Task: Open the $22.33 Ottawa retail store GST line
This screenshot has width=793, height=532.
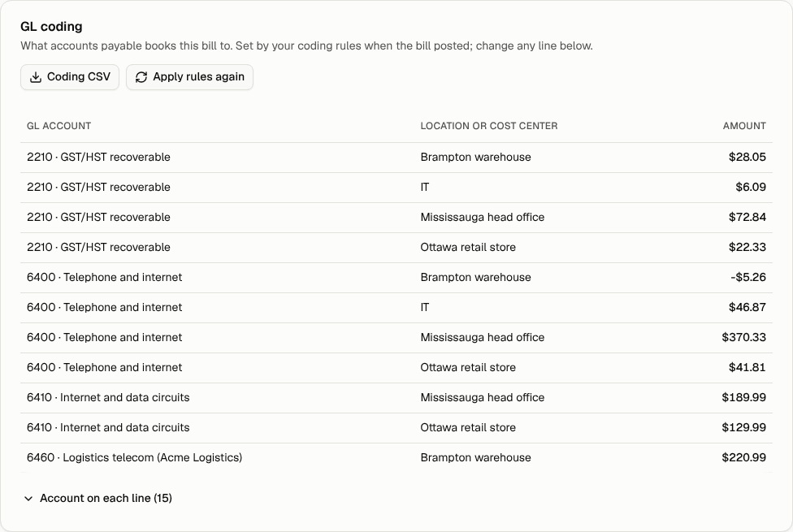Action: (396, 248)
